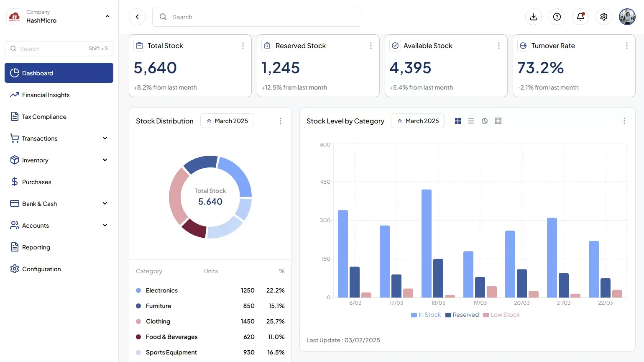Image resolution: width=644 pixels, height=362 pixels.
Task: Open Total Stock card options menu
Action: (x=243, y=46)
